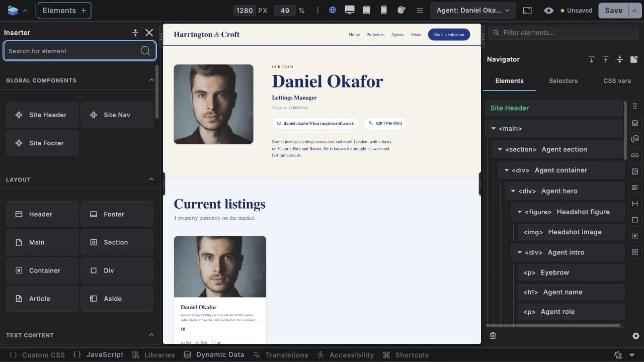Click the Filter elements search field

pos(563,33)
